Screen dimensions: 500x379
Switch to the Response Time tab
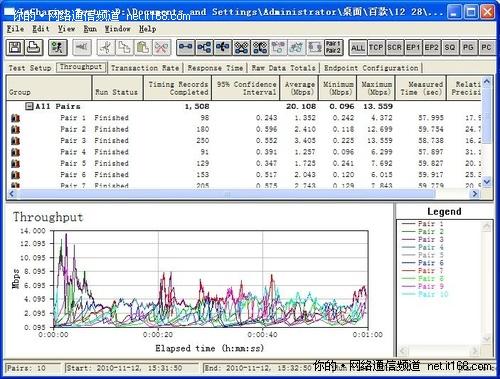point(215,68)
